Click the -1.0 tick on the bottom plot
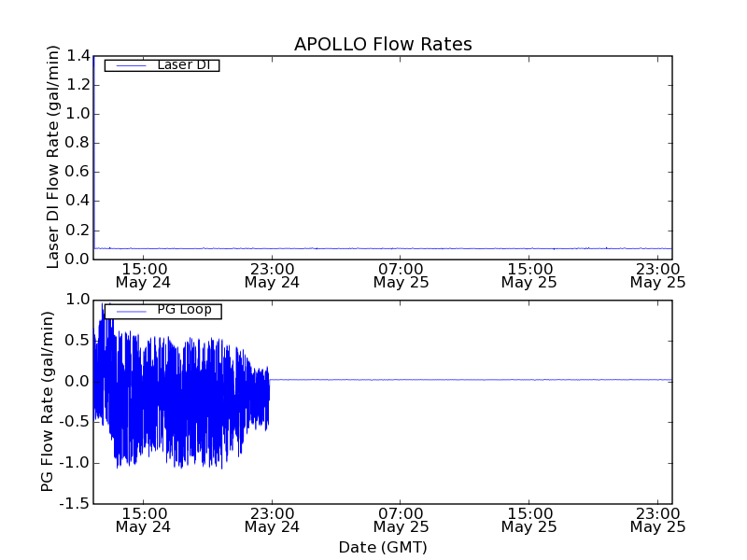 75,463
